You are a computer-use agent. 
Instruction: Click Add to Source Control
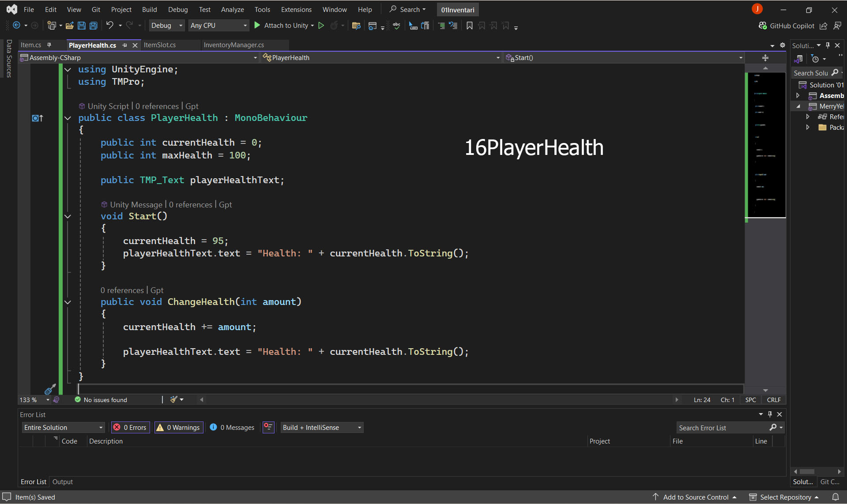(696, 497)
